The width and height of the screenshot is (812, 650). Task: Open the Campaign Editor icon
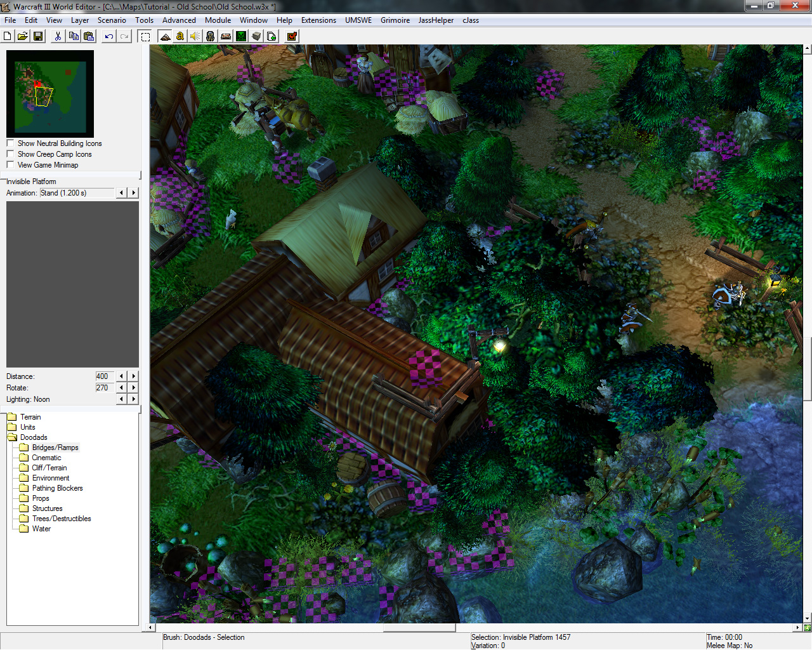pos(226,36)
